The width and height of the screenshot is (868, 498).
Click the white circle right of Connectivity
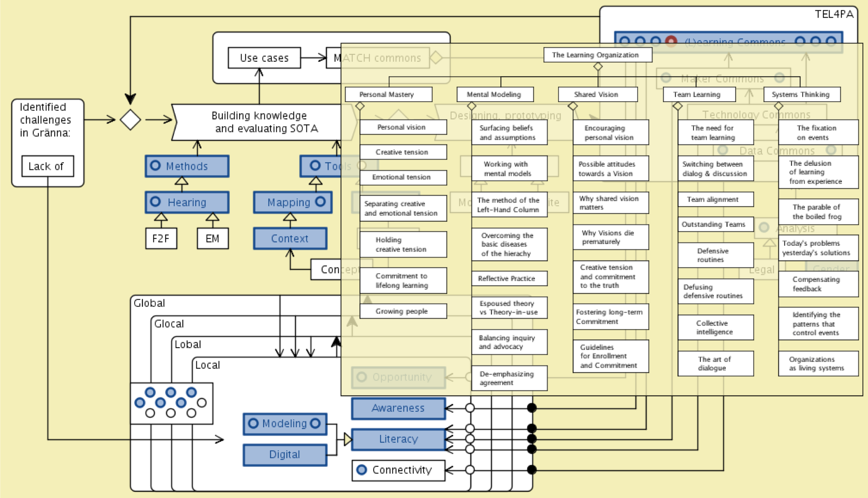coord(470,470)
